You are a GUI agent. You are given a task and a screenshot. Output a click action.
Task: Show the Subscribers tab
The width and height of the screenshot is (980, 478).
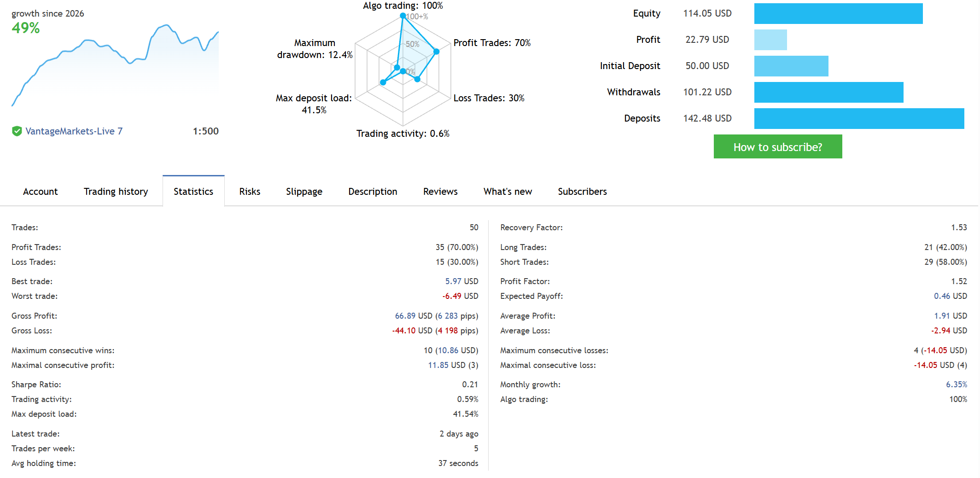(x=583, y=192)
